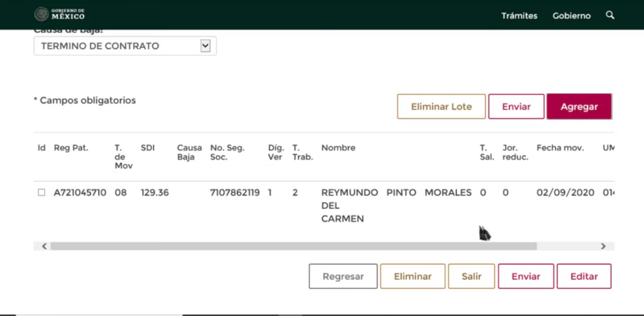This screenshot has height=316, width=644.
Task: Click the table scrollbar left arrow
Action: click(45, 246)
